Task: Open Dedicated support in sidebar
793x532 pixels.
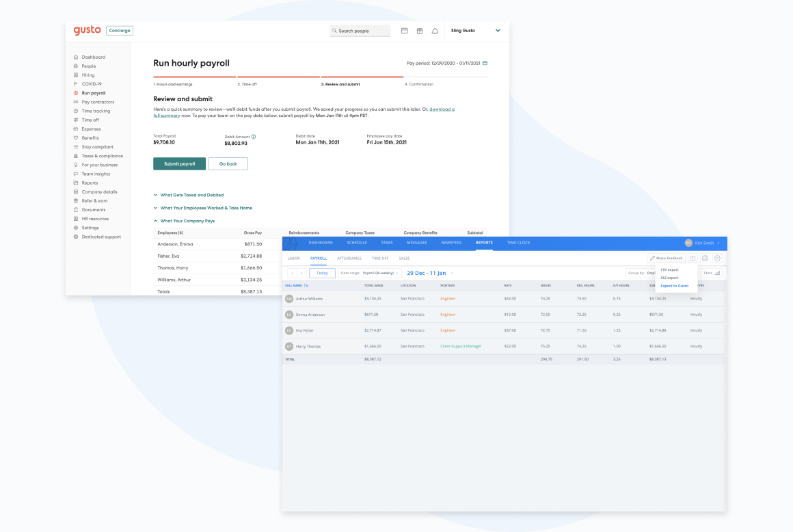Action: pos(101,237)
